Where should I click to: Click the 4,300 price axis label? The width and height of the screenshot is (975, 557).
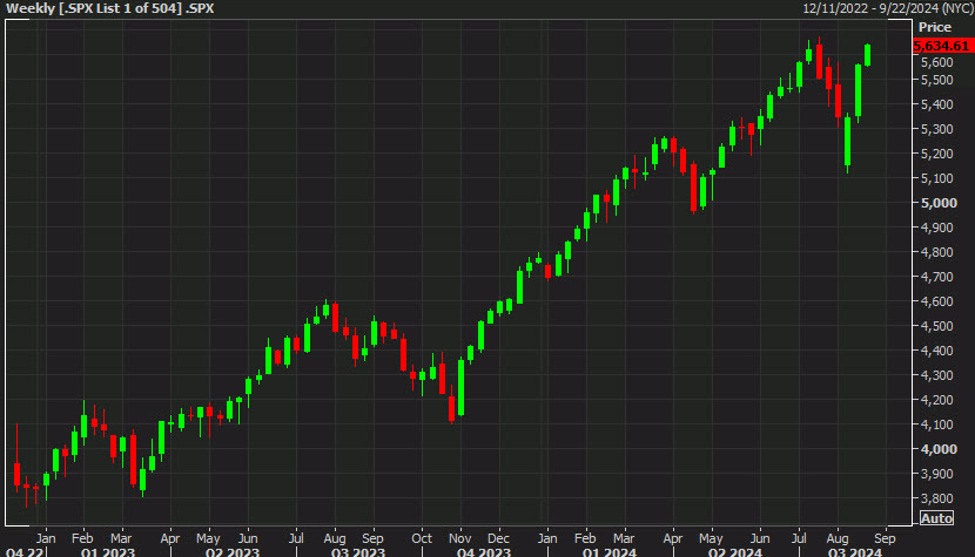coord(936,375)
